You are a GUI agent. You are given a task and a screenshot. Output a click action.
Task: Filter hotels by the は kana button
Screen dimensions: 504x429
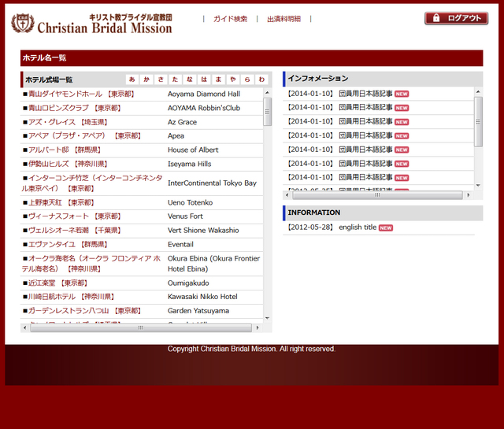coord(204,80)
